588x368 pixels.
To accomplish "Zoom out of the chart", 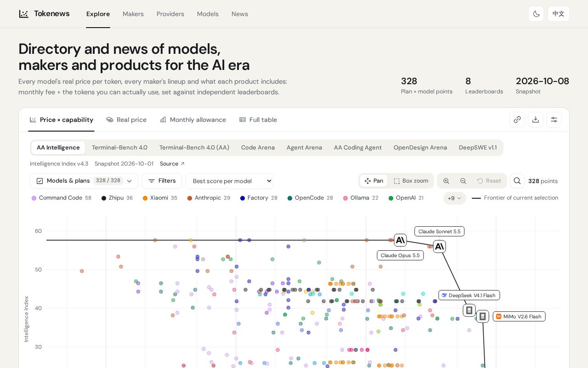I will 463,181.
